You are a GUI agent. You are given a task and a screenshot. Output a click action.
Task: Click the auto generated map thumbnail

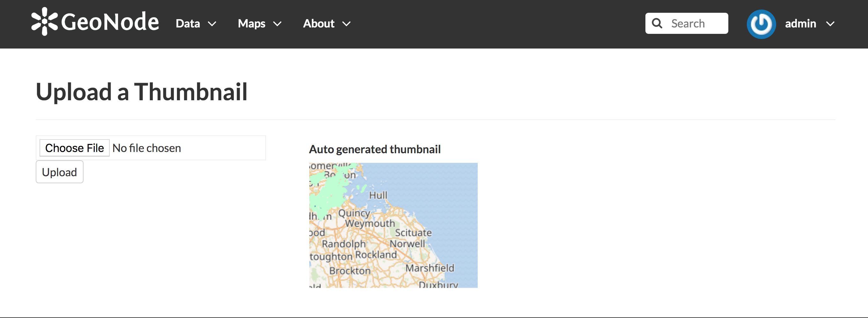point(393,225)
